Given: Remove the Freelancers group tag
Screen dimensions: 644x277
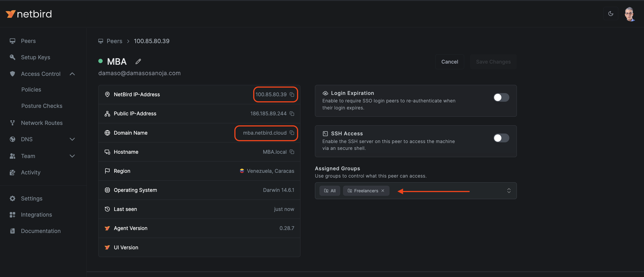Looking at the screenshot, I should [382, 190].
